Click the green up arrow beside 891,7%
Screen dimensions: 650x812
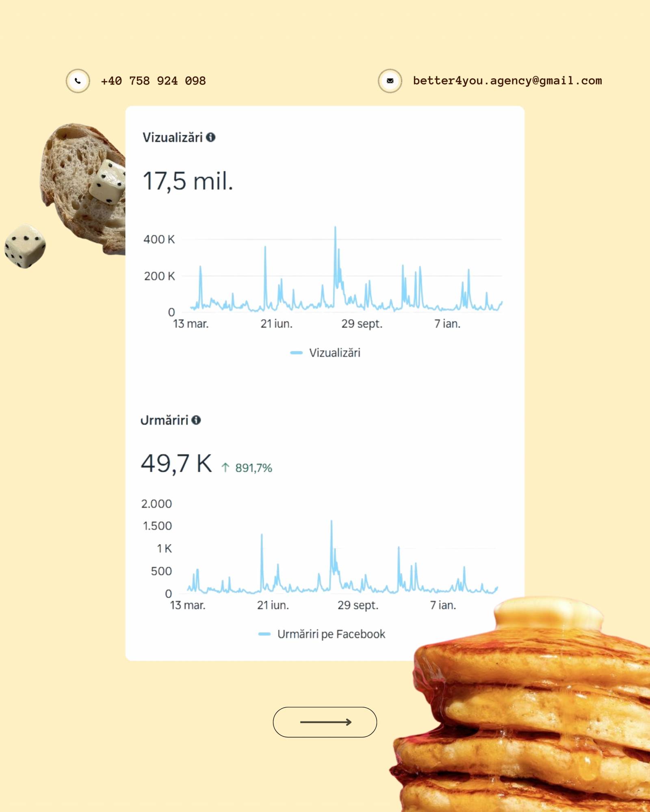(225, 468)
